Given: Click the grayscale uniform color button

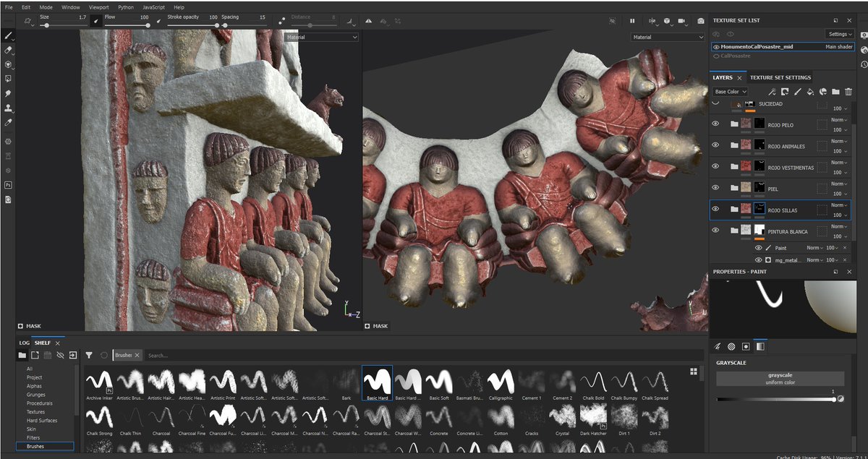Looking at the screenshot, I should 780,379.
